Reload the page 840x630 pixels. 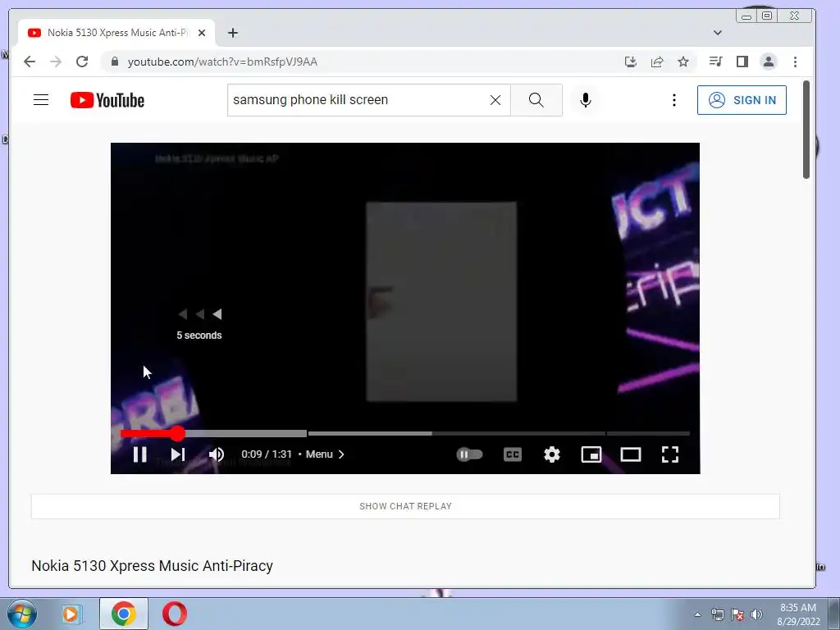click(x=82, y=62)
